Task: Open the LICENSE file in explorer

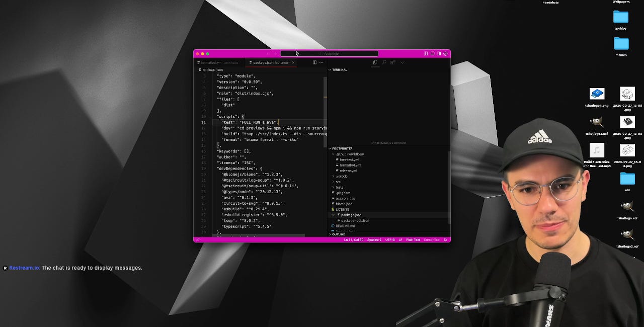Action: click(x=342, y=209)
